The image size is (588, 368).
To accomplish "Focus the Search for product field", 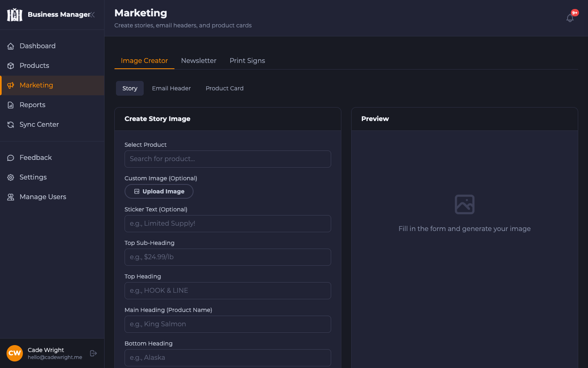I will click(228, 159).
